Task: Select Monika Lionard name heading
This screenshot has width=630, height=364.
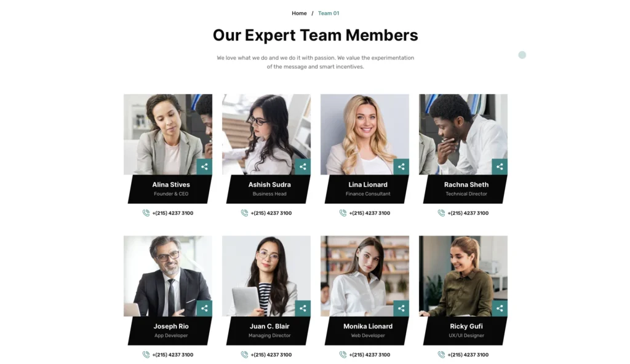Action: (x=368, y=326)
